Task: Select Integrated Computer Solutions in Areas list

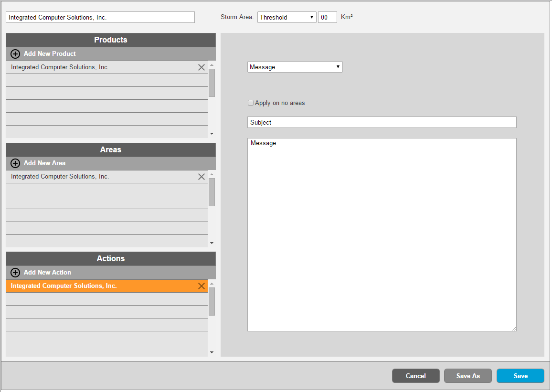Action: [x=106, y=177]
